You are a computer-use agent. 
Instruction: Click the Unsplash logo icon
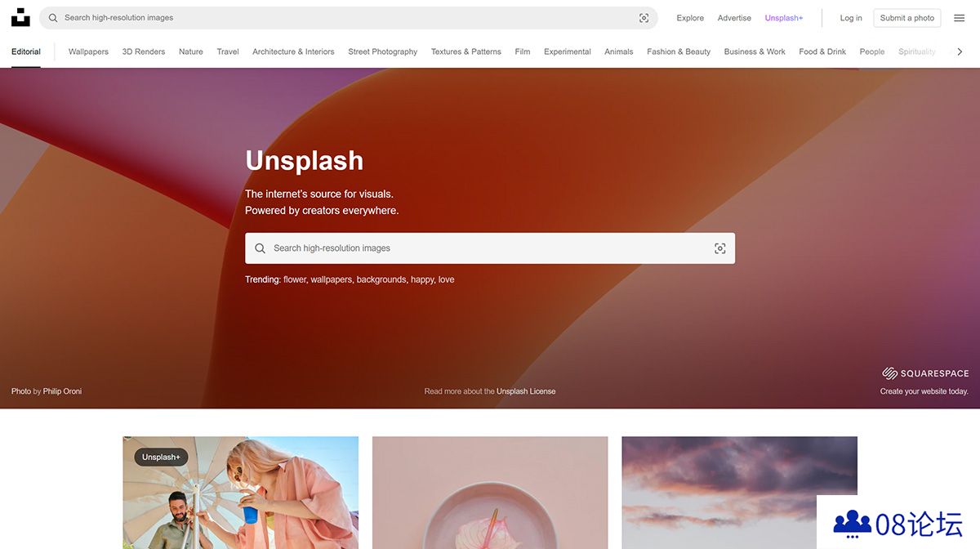(x=20, y=17)
